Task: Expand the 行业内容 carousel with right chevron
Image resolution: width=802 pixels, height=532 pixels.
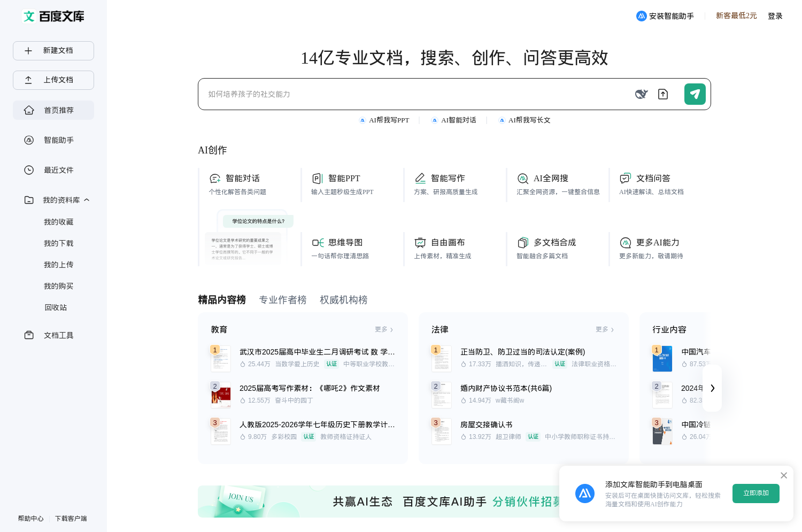Action: click(x=712, y=388)
